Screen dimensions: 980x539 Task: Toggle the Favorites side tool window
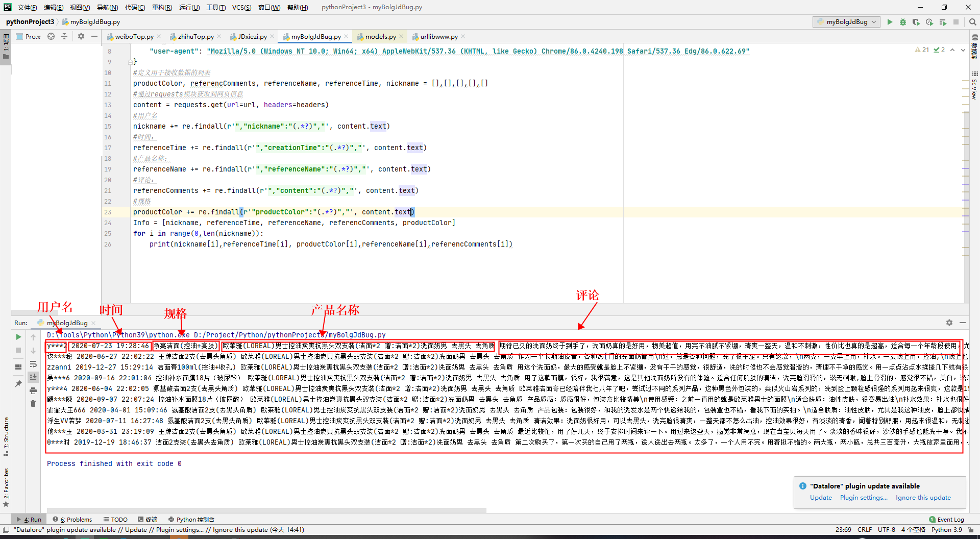pos(6,487)
